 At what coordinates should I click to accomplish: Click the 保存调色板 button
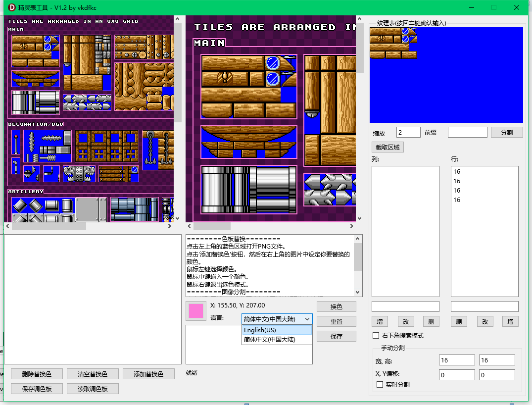click(x=37, y=389)
